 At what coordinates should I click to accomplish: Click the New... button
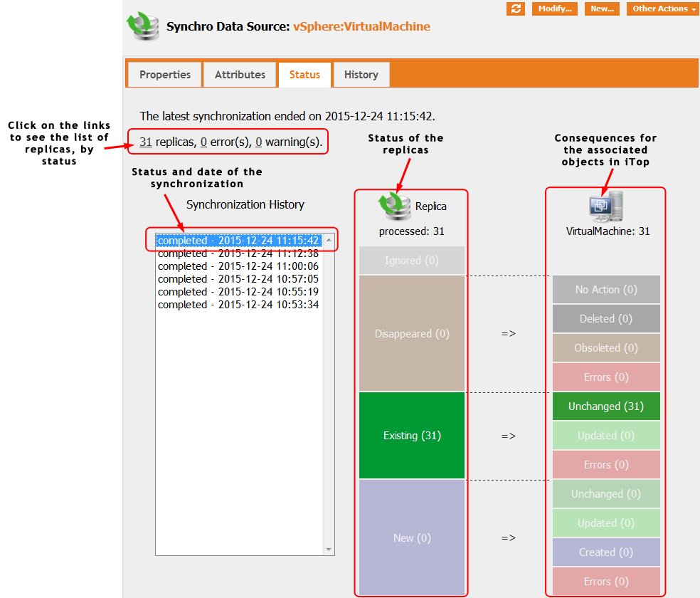tap(602, 9)
